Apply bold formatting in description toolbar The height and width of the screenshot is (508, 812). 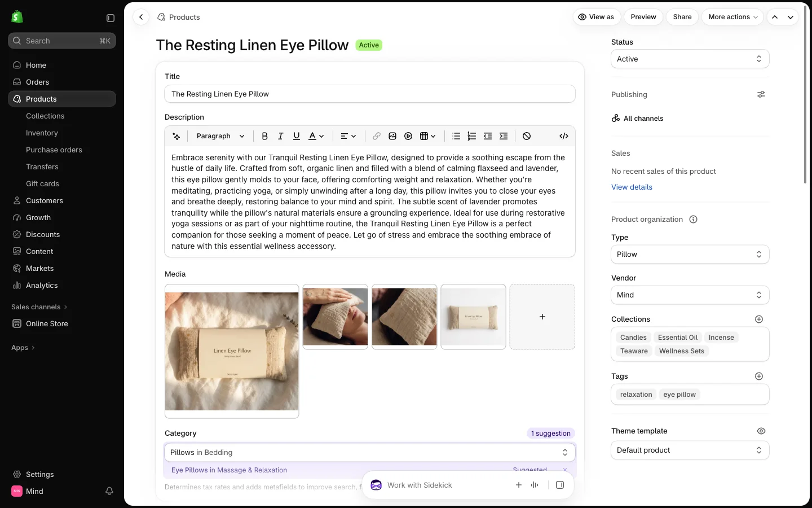point(264,136)
